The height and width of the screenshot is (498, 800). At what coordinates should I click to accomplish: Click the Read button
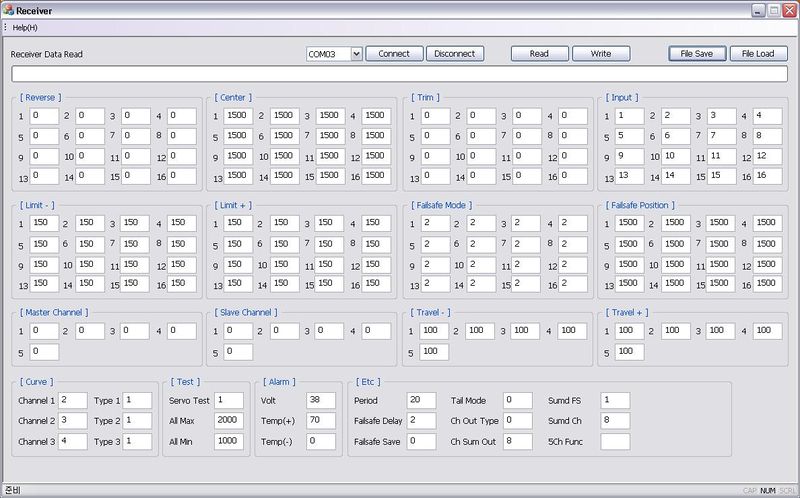[539, 54]
